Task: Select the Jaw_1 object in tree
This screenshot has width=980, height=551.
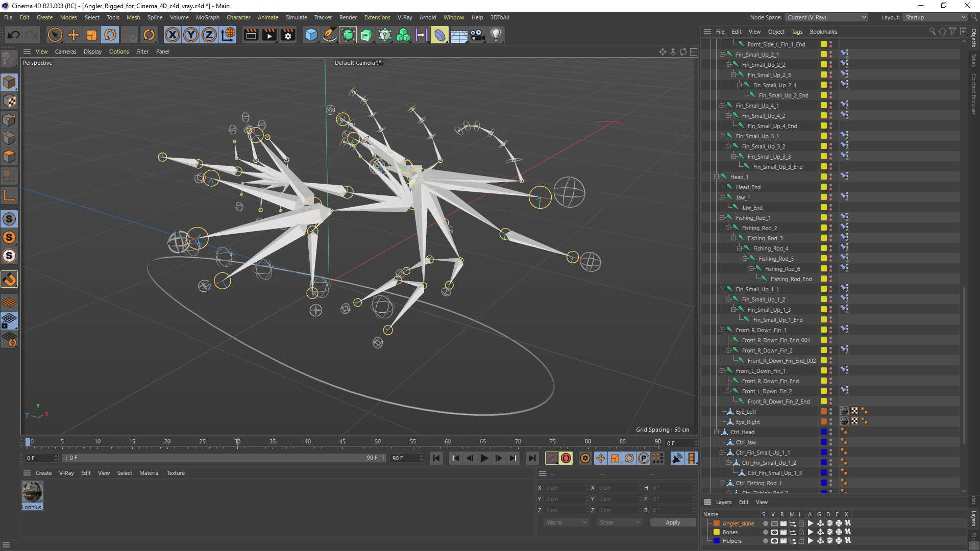Action: click(743, 197)
